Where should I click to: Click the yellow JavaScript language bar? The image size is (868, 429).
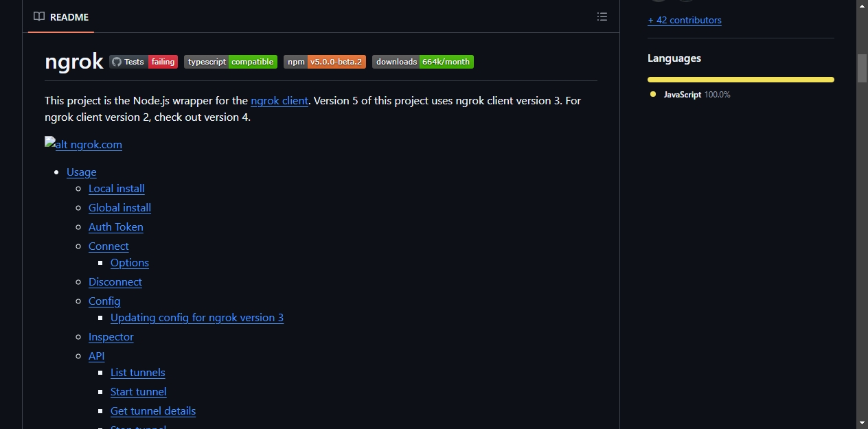(741, 80)
